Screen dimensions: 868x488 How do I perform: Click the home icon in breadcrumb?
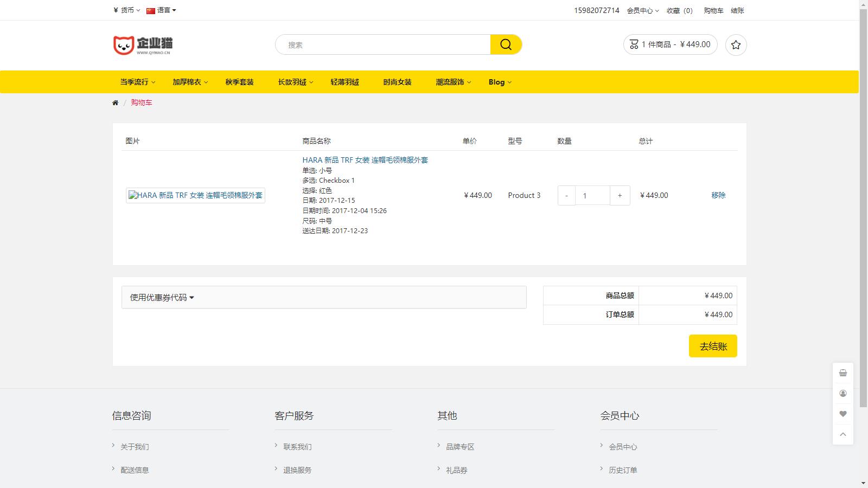[x=115, y=102]
